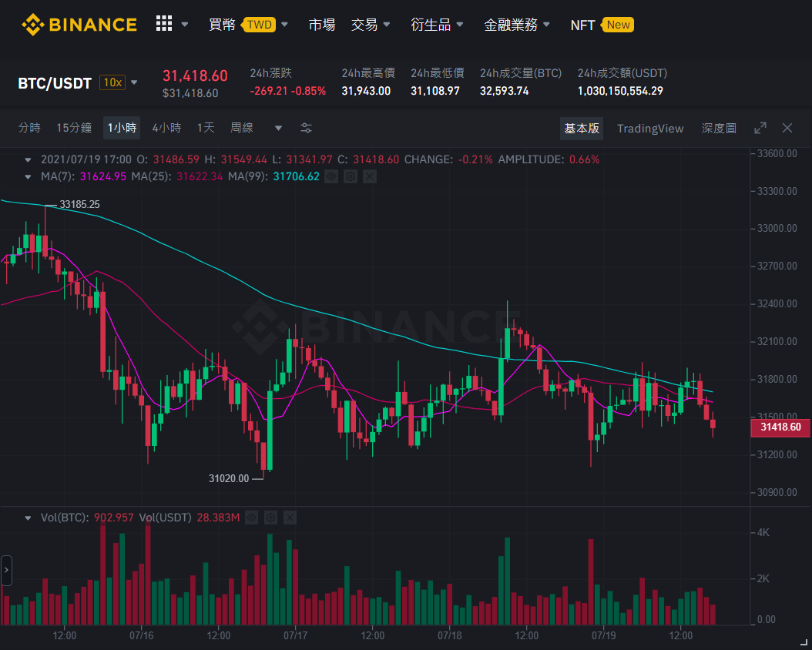Hide MA lines with eye icon

click(x=331, y=176)
